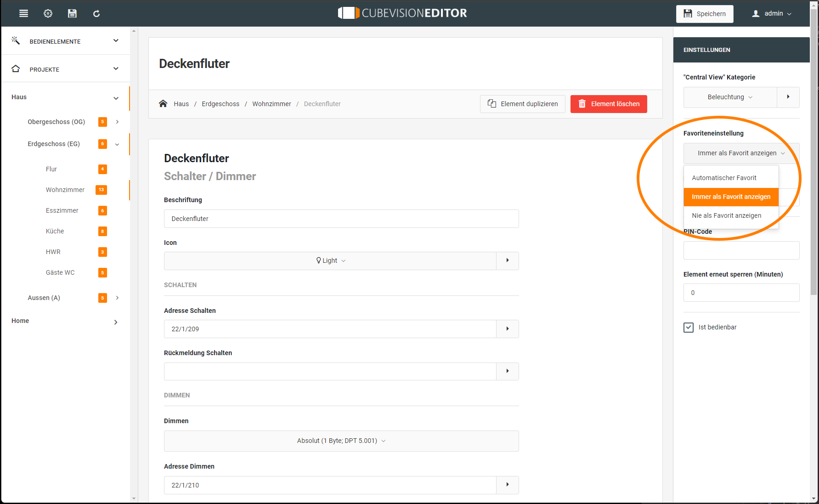Click the floppy disk save icon

tap(72, 13)
